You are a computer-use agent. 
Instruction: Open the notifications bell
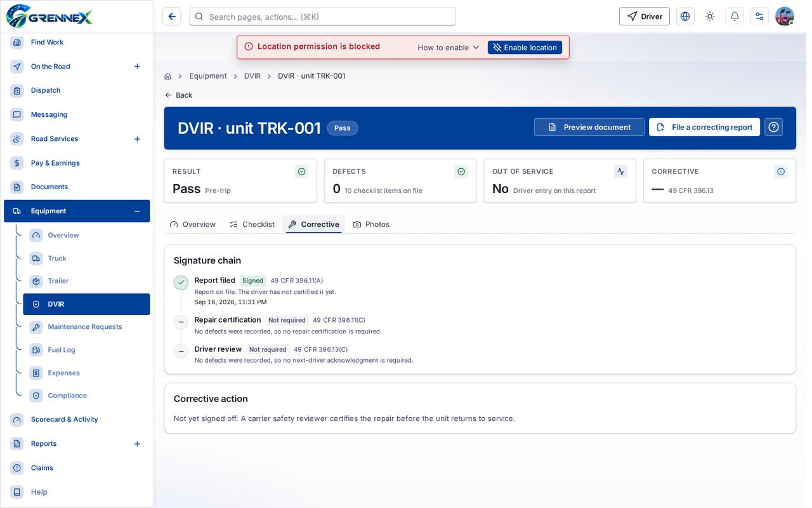(x=735, y=17)
